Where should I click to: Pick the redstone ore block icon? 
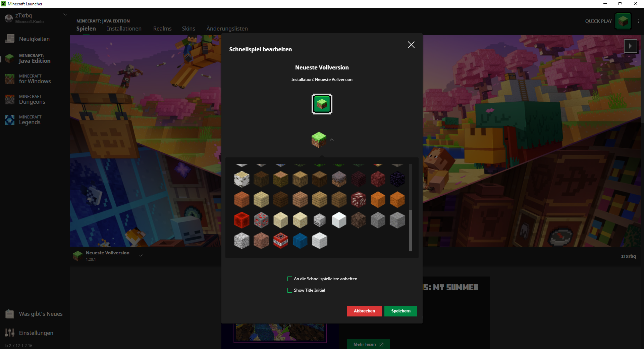pyautogui.click(x=261, y=220)
